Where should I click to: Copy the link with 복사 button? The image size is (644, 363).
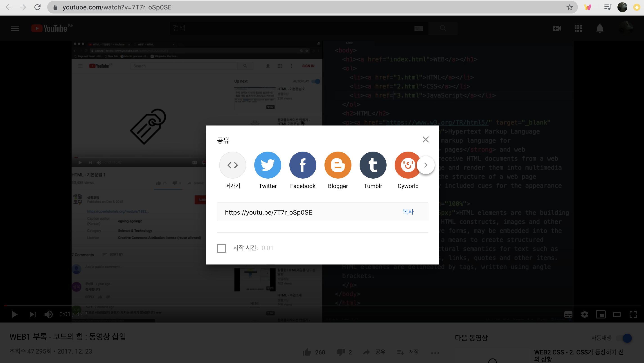coord(408,212)
